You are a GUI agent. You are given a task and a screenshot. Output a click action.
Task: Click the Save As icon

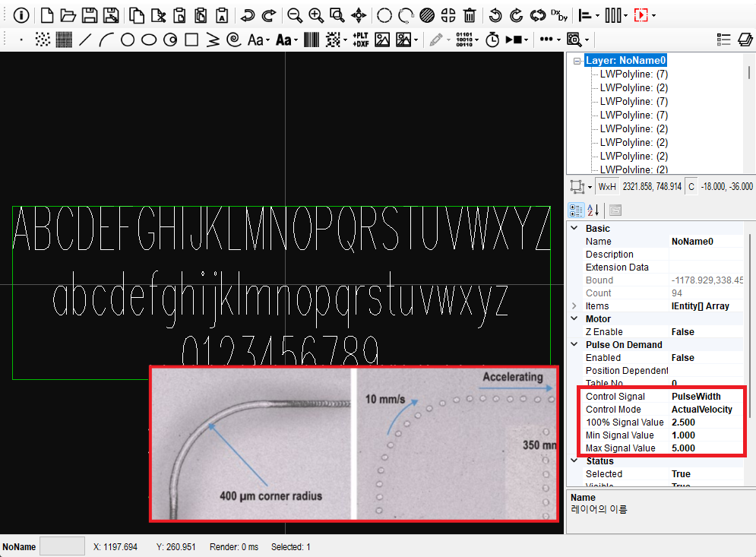point(111,15)
